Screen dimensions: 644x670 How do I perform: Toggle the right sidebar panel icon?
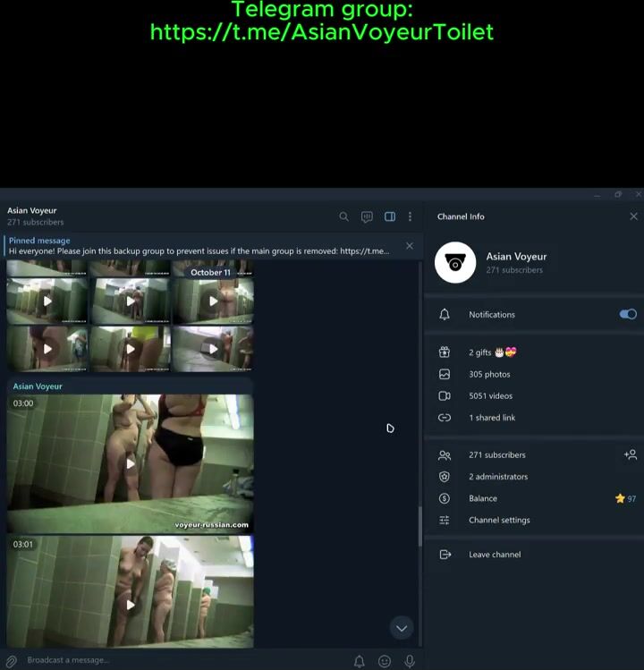tap(390, 216)
